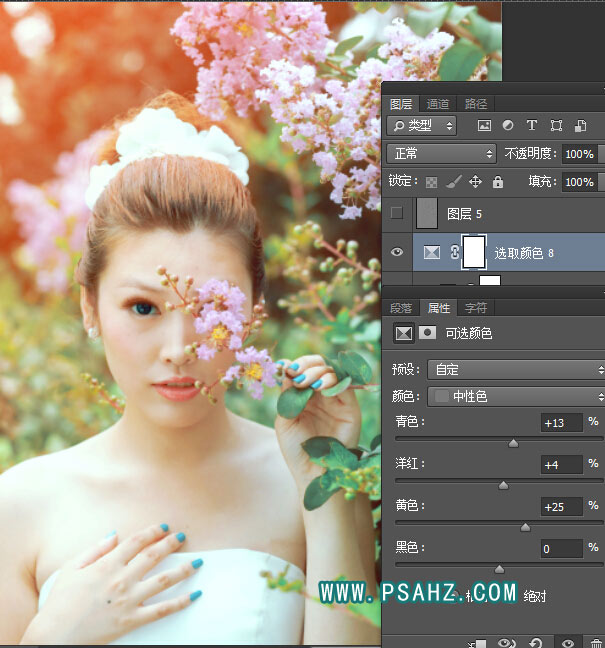Viewport: 605px width, 648px height.
Task: Enable lock transparent pixels
Action: click(x=431, y=182)
